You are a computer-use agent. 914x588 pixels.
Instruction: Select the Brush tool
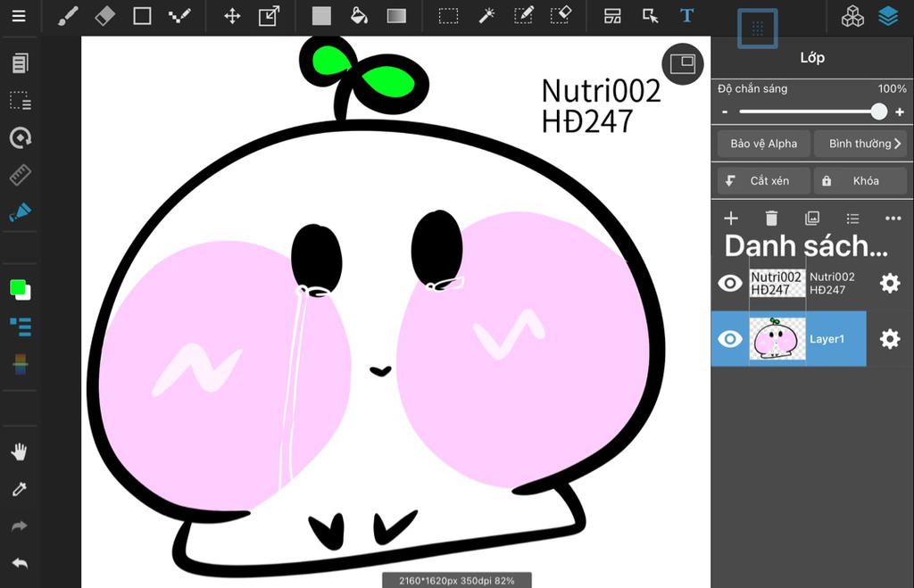click(x=68, y=16)
